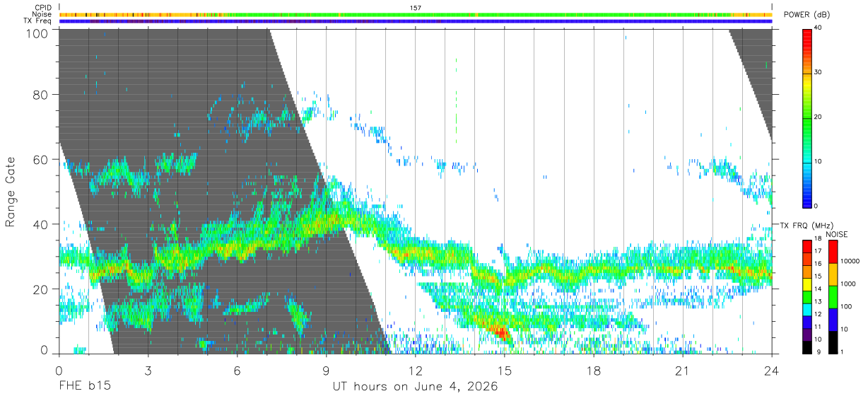Click the "11" label on TX FRQ scale
This screenshot has width=868, height=401.
tap(819, 327)
